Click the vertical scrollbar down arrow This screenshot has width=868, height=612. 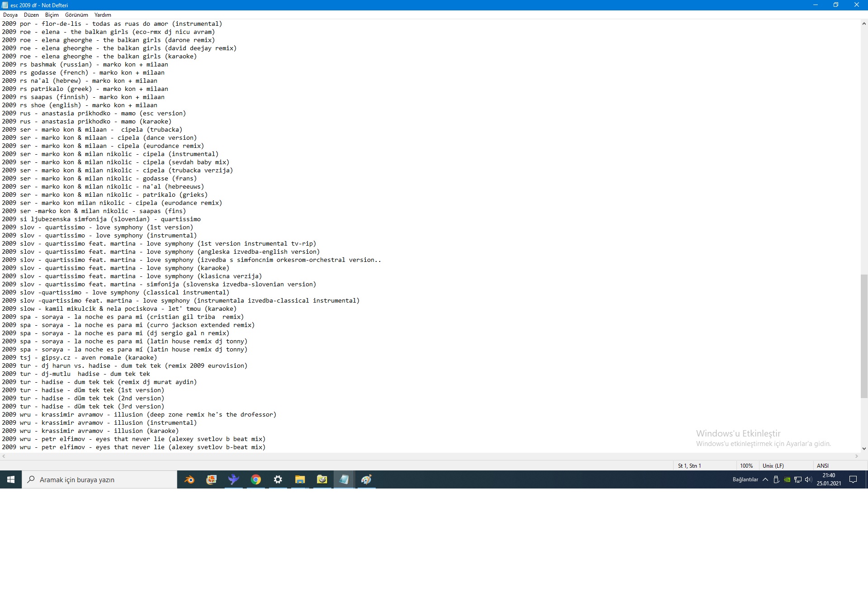[x=864, y=449]
